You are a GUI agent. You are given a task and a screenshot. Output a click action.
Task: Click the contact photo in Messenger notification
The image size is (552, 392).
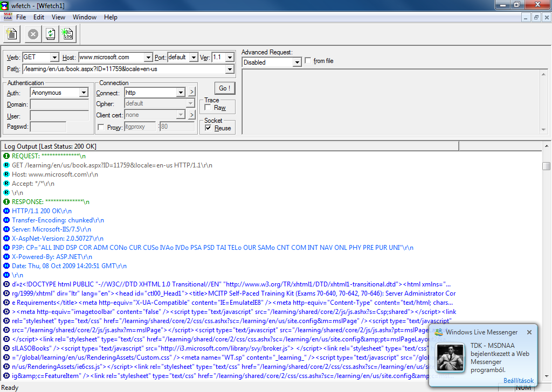click(450, 358)
